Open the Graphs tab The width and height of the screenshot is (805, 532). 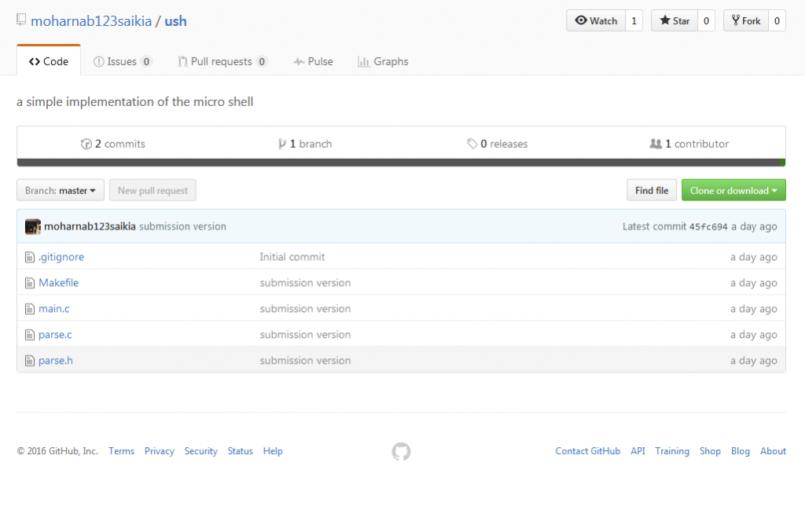click(383, 61)
